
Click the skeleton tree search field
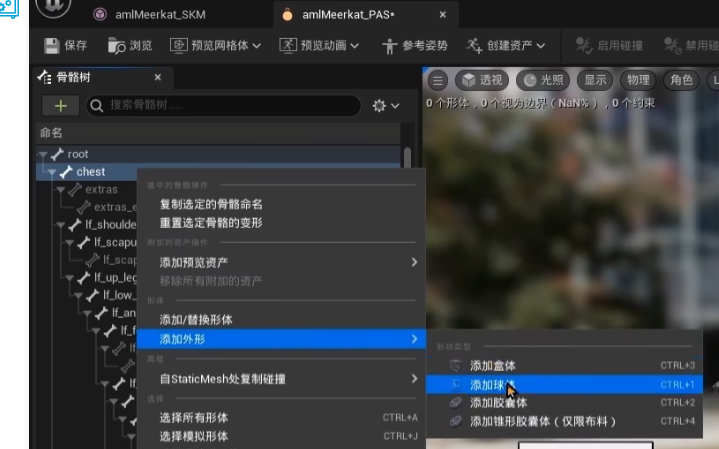click(223, 106)
